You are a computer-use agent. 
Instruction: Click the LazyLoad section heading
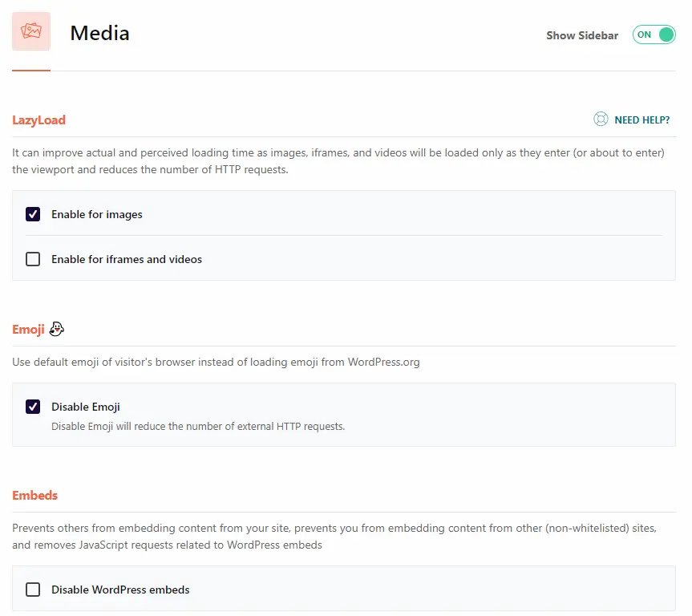click(x=38, y=120)
